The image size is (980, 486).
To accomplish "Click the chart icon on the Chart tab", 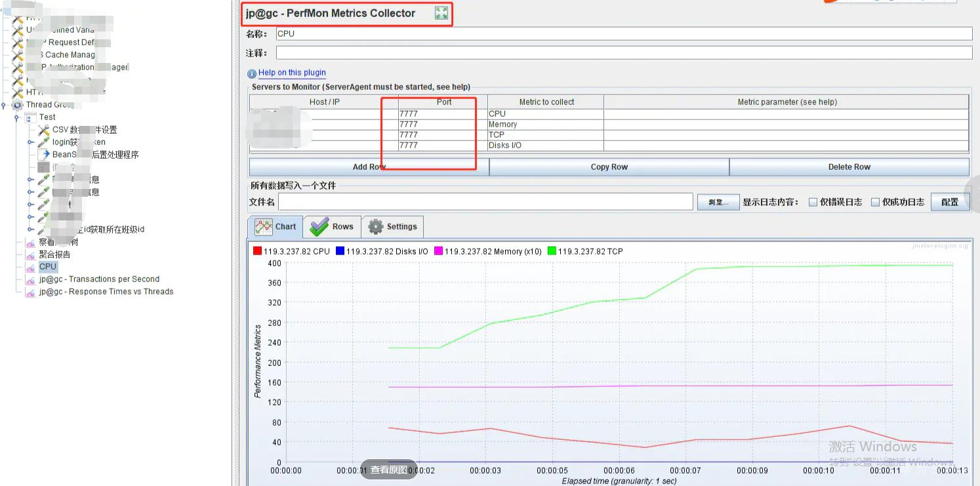I will (264, 227).
